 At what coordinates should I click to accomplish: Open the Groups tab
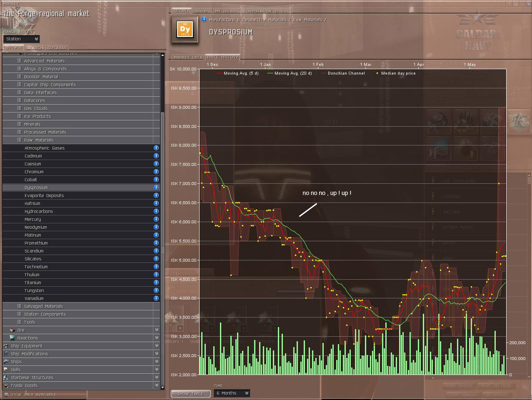202,11
